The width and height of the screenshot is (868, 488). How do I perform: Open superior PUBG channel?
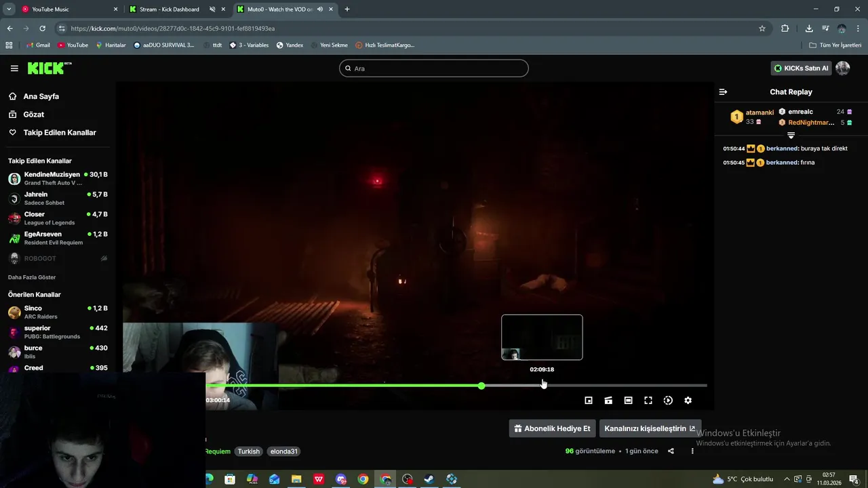point(58,331)
